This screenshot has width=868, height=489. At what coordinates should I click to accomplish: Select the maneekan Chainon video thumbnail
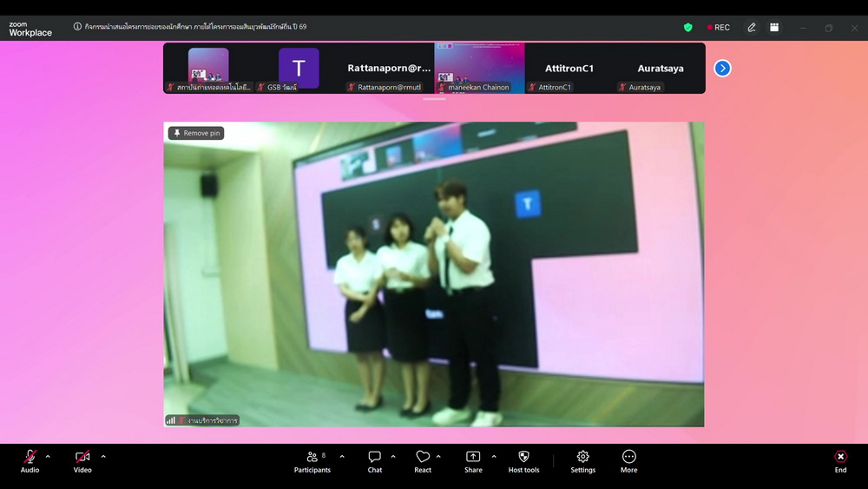479,67
